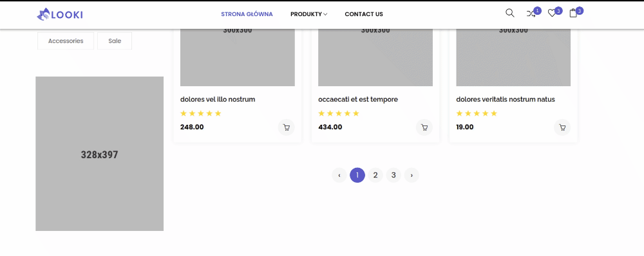Select the Sale tag

pos(115,41)
